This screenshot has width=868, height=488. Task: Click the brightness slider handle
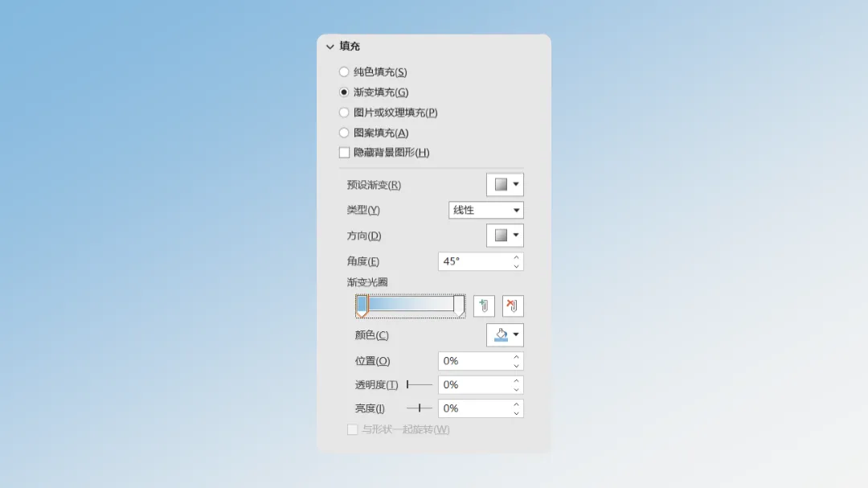pyautogui.click(x=420, y=408)
